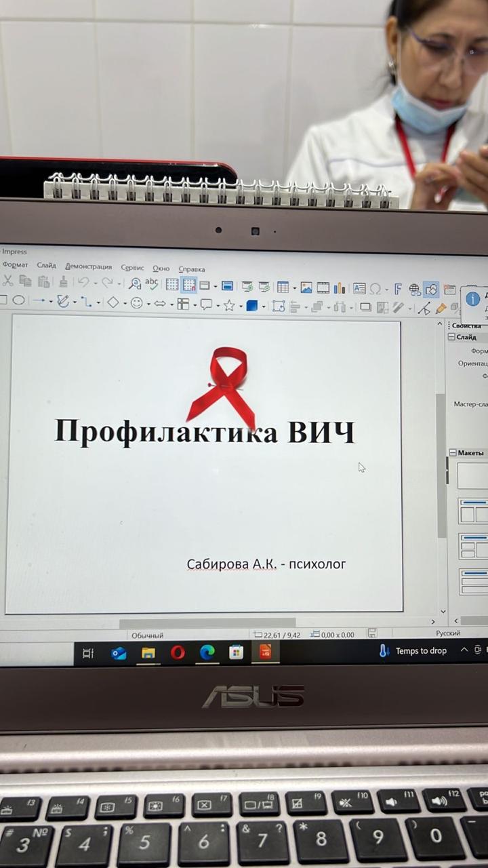The width and height of the screenshot is (488, 868).
Task: Open the Insert Table dropdown arrow
Action: click(294, 288)
